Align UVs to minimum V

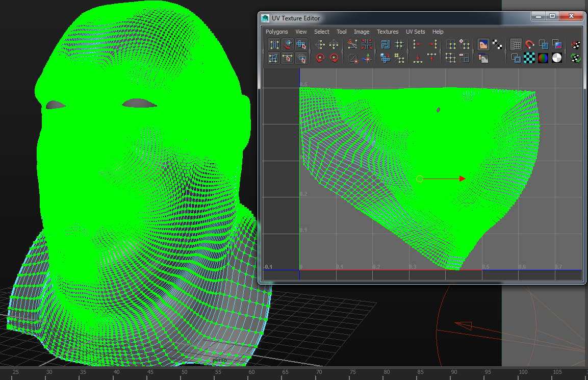[418, 58]
